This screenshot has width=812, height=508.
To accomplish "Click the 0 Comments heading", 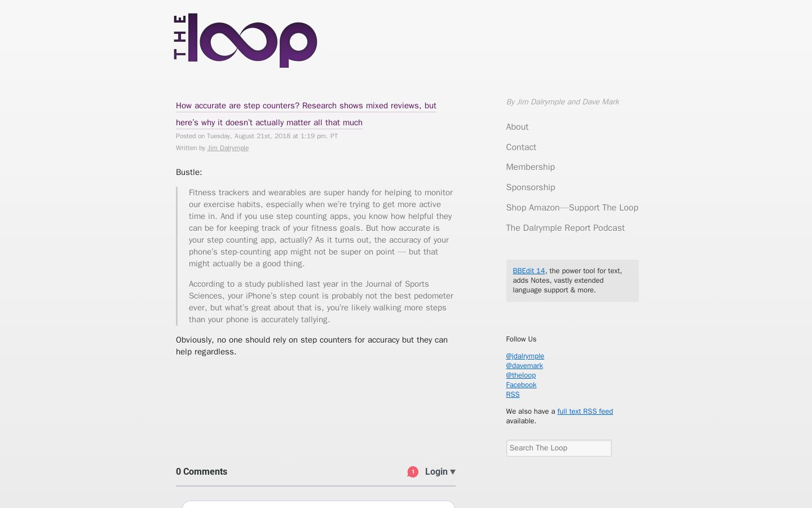I will point(201,472).
